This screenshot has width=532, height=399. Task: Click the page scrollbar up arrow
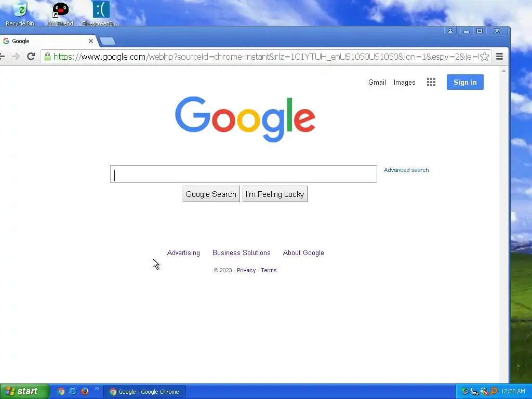tap(503, 71)
